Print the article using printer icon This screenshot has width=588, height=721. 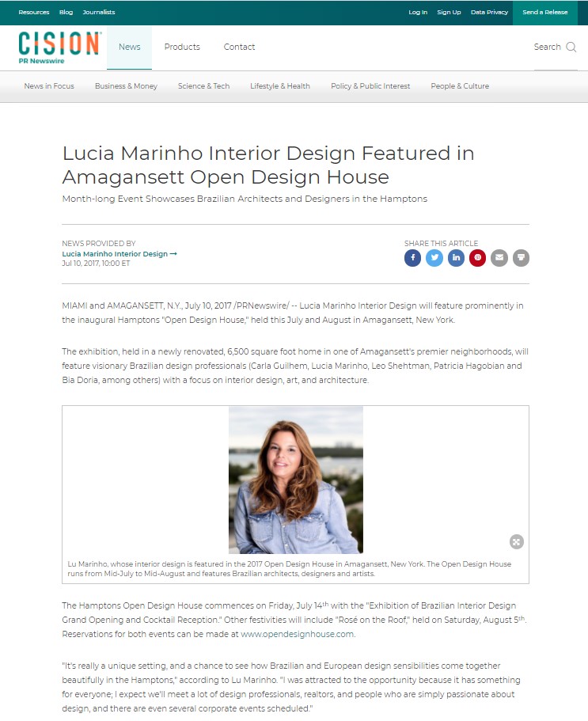click(x=521, y=258)
